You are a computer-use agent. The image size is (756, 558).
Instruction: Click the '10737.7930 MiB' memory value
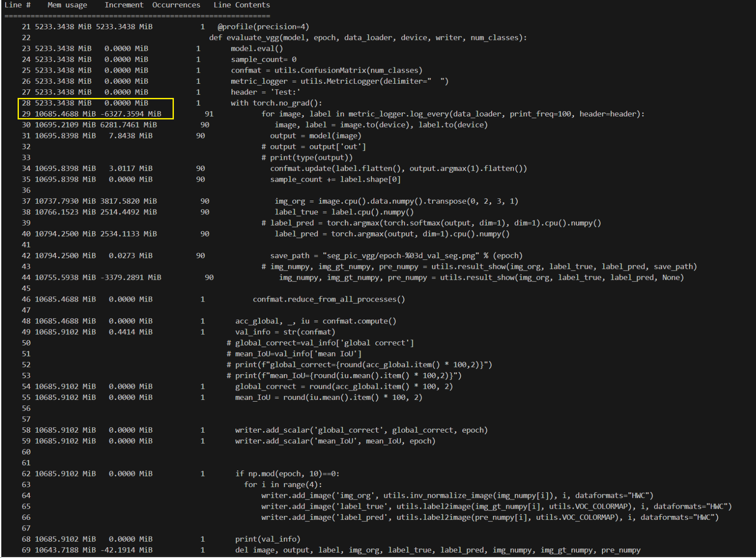[65, 201]
